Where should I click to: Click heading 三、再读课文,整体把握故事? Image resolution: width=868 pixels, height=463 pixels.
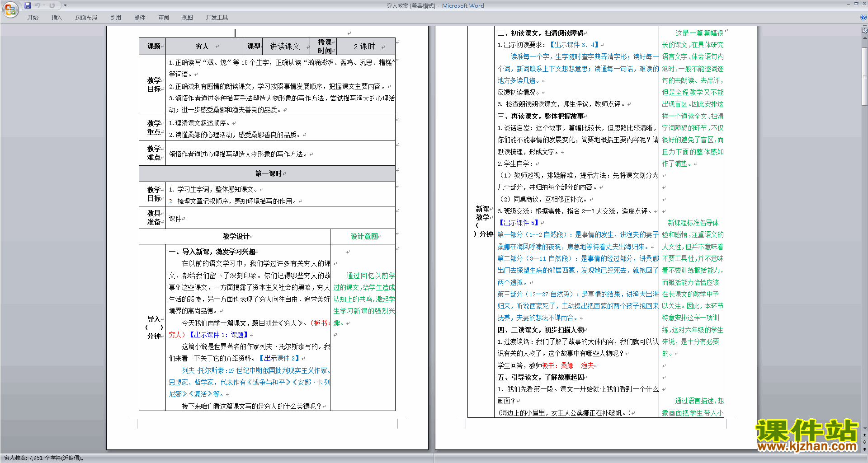coord(540,116)
